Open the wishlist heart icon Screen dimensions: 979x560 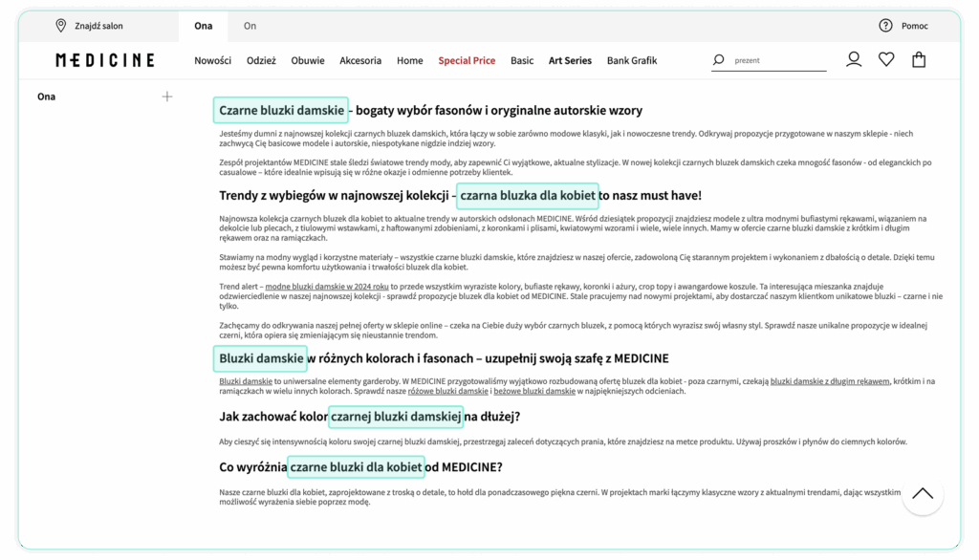pyautogui.click(x=886, y=59)
